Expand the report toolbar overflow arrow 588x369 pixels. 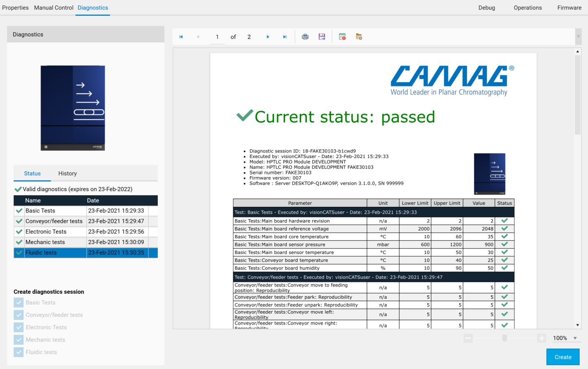(x=578, y=36)
